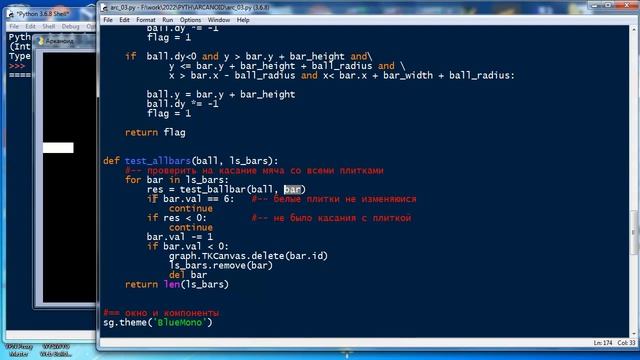Click the editor vertical scrollbar thumb
This screenshot has height=360, width=640.
633,233
